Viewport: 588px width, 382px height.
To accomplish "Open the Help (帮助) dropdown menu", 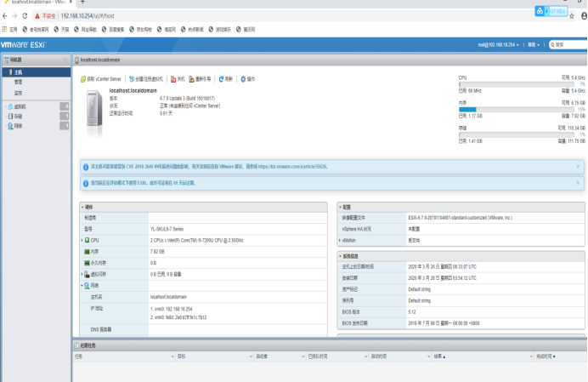I will click(533, 44).
